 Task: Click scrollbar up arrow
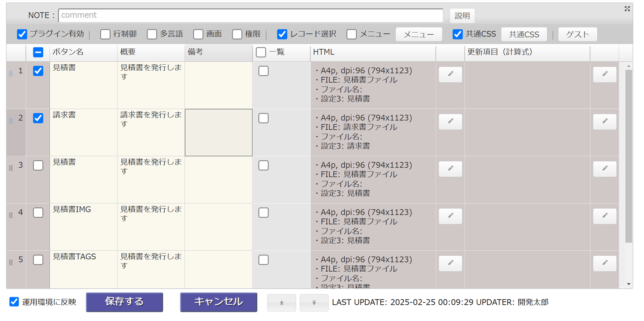[x=629, y=66]
